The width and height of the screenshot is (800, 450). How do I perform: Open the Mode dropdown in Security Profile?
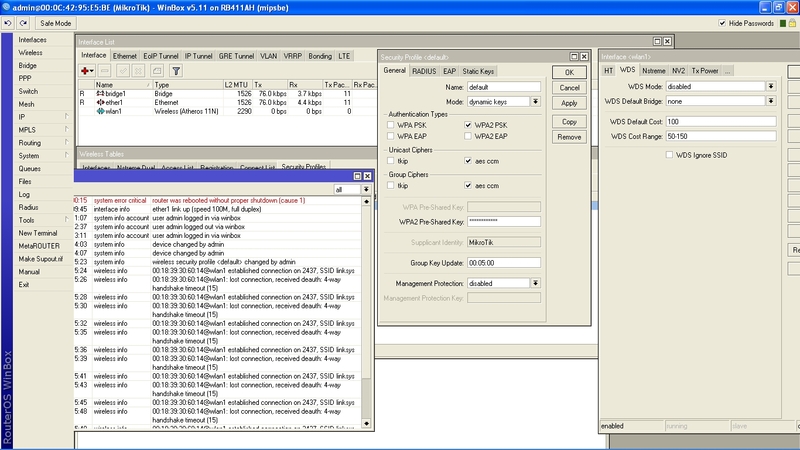tap(535, 102)
